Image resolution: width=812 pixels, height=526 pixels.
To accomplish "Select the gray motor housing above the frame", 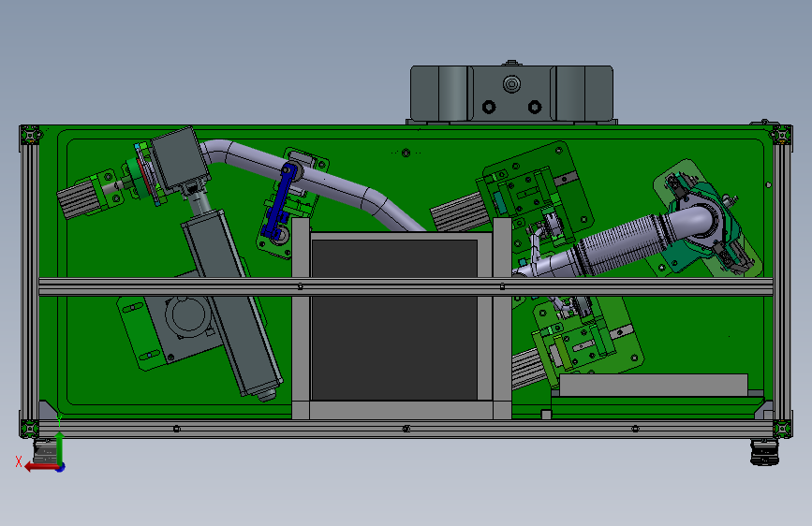I will click(x=511, y=94).
